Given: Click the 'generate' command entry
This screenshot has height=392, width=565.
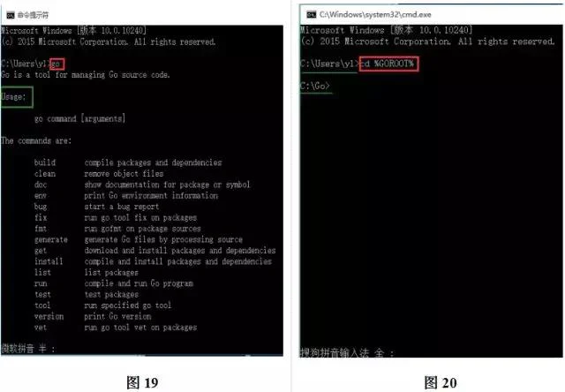Looking at the screenshot, I should pos(51,239).
